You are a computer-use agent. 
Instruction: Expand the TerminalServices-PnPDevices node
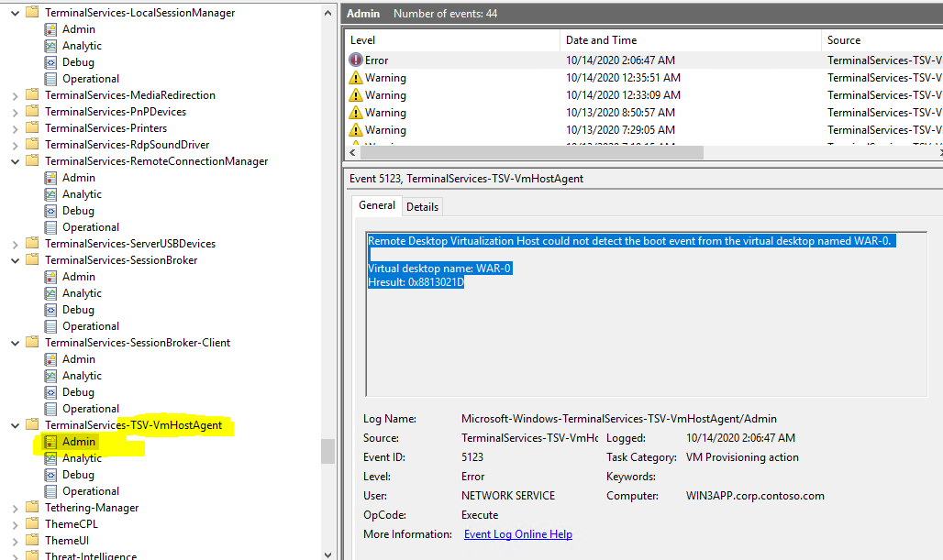pyautogui.click(x=15, y=112)
